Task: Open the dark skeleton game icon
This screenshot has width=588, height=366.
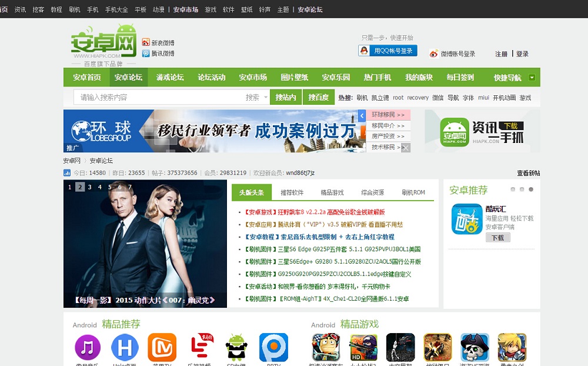Action: [400, 347]
